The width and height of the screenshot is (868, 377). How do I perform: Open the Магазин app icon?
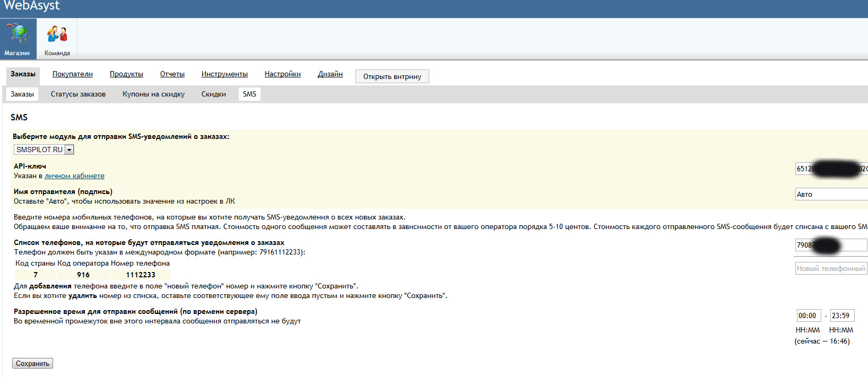point(18,39)
